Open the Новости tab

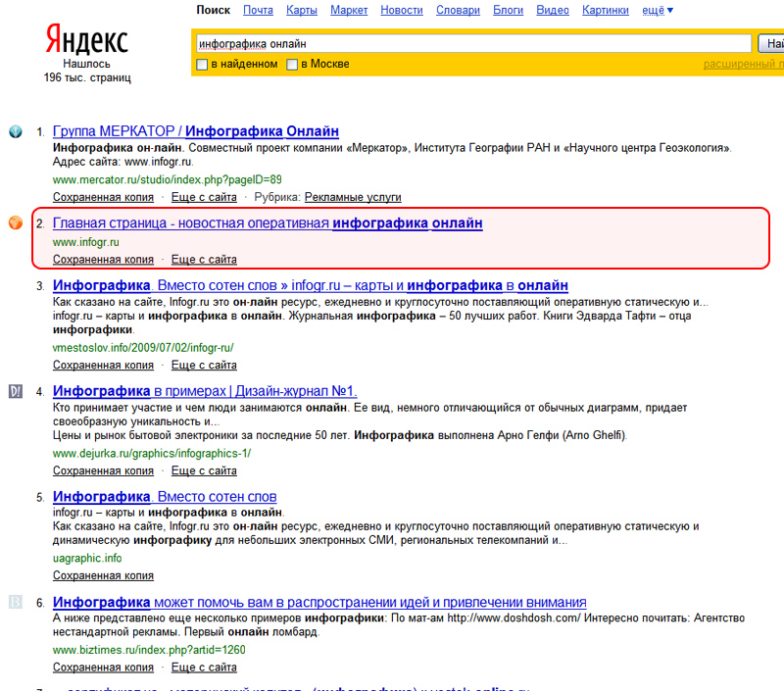(x=402, y=11)
